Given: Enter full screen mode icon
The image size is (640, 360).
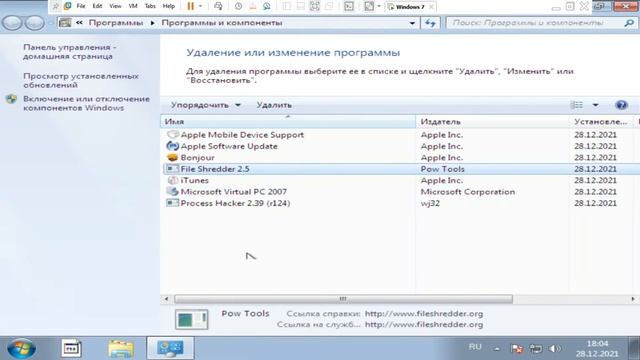Looking at the screenshot, I should point(315,6).
